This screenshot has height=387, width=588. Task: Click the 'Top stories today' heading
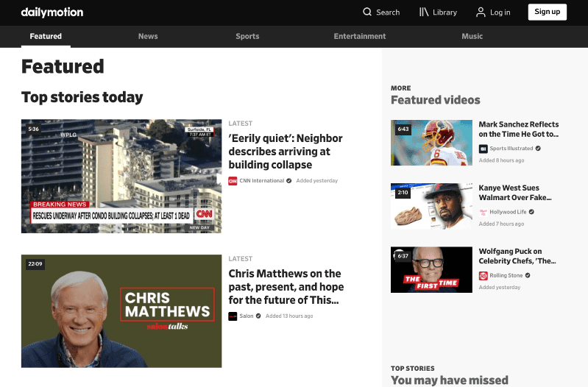[x=82, y=97]
